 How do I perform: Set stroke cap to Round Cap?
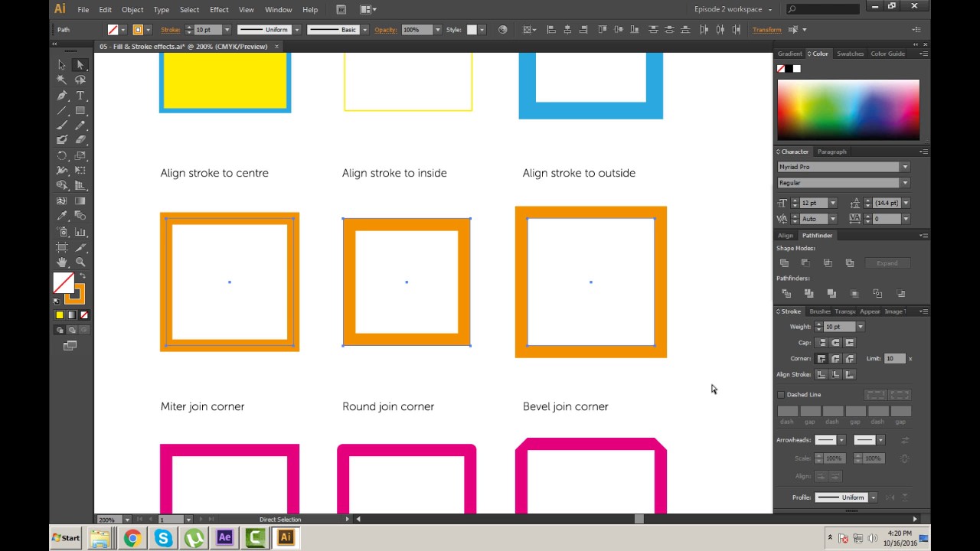(x=835, y=343)
